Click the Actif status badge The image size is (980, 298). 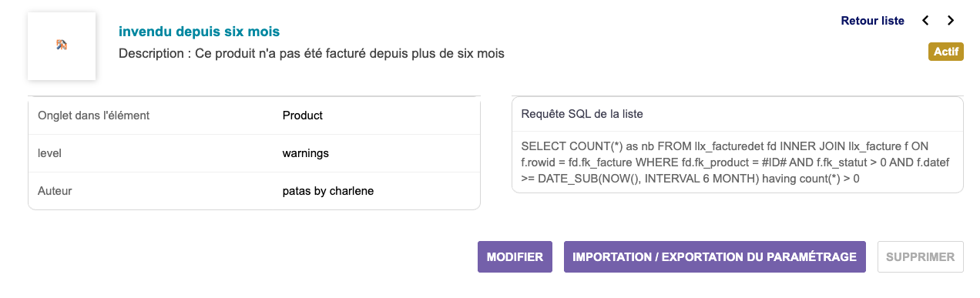point(946,52)
